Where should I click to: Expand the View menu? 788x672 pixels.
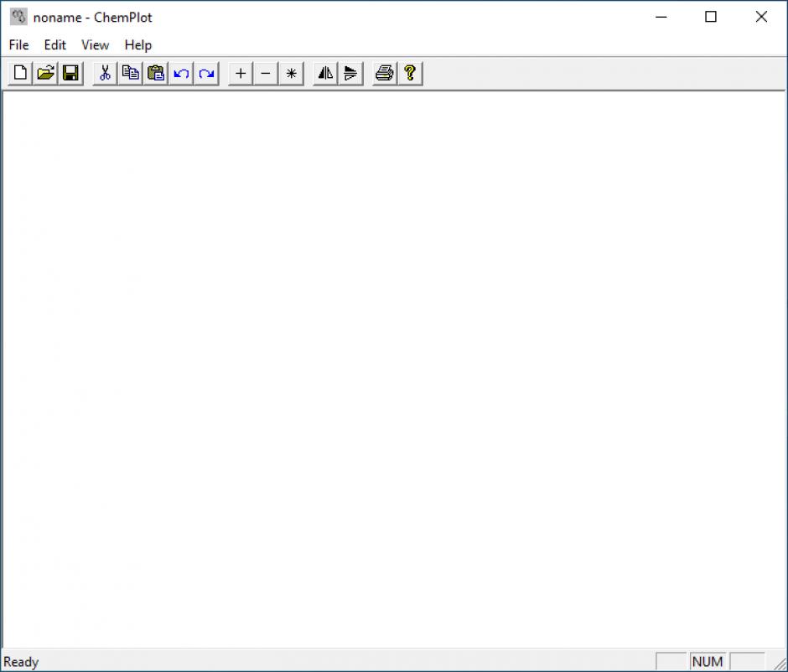click(x=95, y=45)
